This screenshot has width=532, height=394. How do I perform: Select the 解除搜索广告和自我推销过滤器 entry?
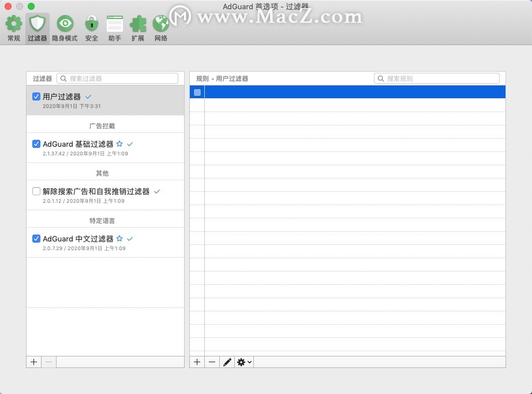(105, 195)
